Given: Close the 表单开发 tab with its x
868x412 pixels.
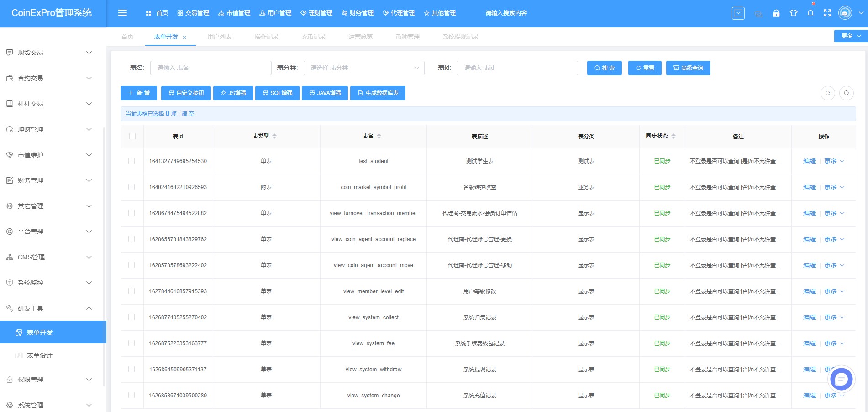Looking at the screenshot, I should tap(184, 37).
